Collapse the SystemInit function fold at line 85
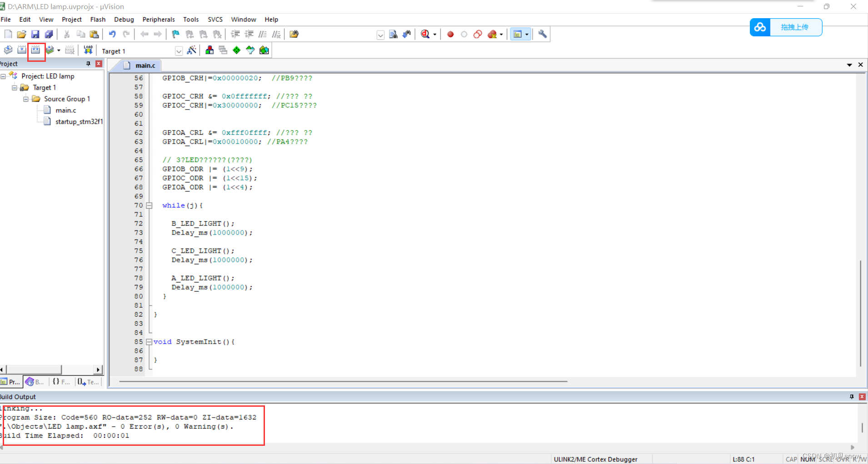Viewport: 868px width, 464px height. click(x=149, y=342)
